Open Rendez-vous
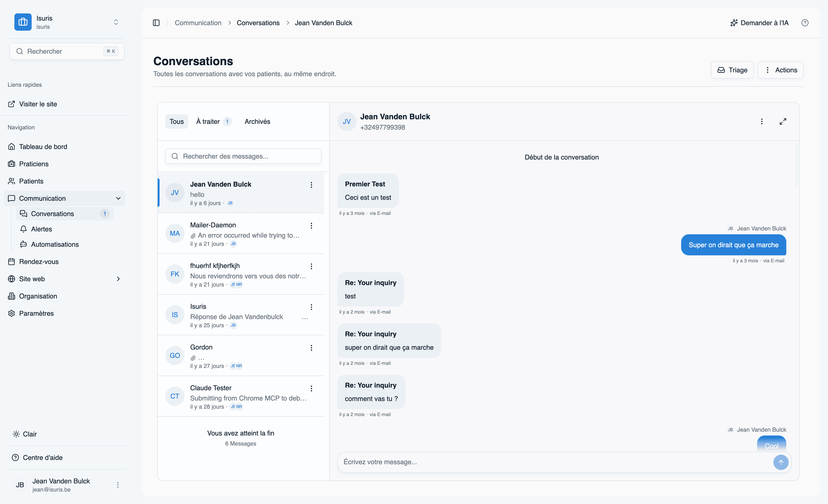 pos(64,261)
